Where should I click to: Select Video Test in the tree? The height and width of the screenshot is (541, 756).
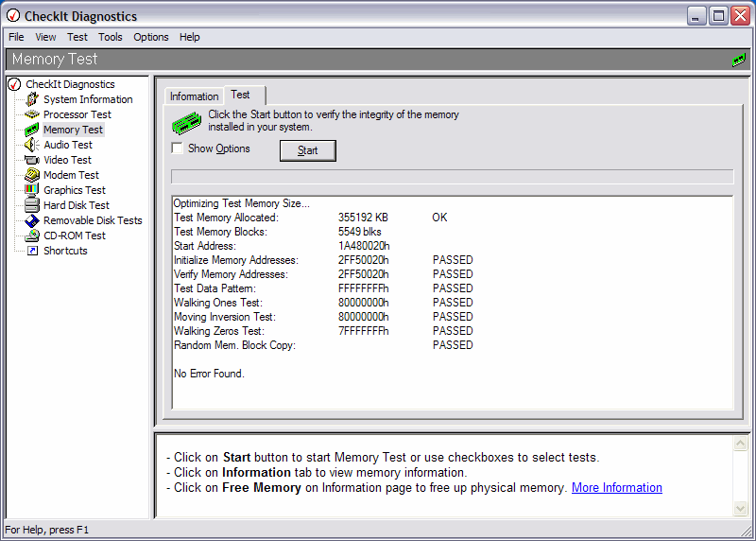67,160
